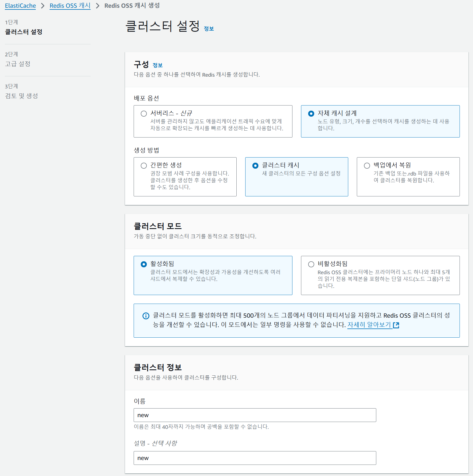The height and width of the screenshot is (476, 473).
Task: Go to step 3 검토 및 생성
Action: click(21, 96)
